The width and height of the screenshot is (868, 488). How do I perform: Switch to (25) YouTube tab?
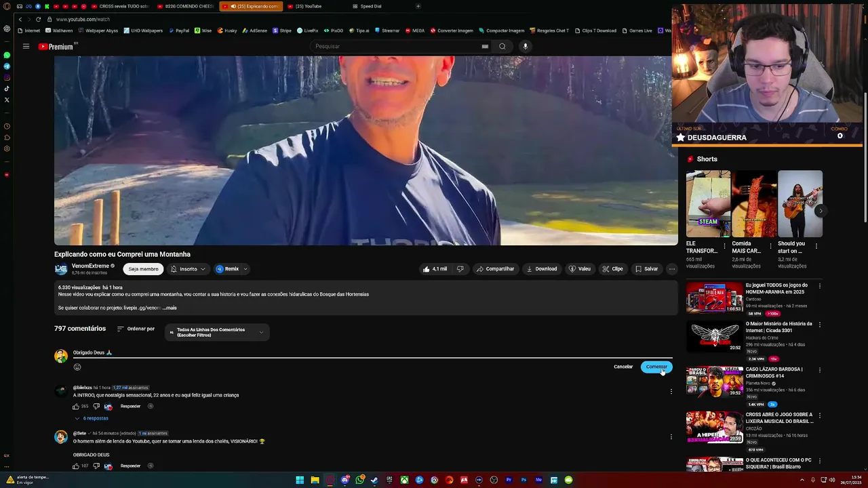(x=309, y=6)
